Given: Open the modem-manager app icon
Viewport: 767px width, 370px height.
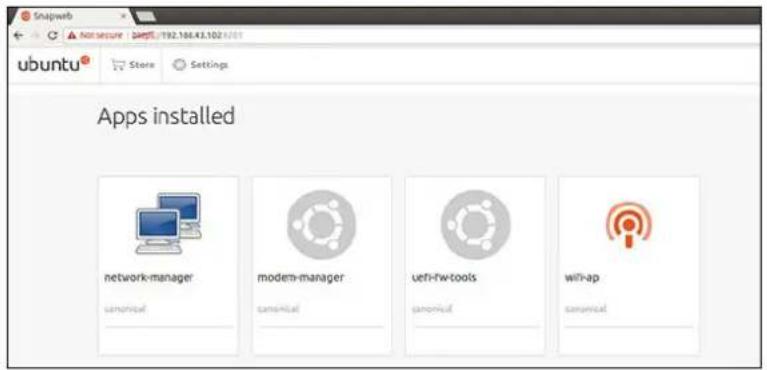Looking at the screenshot, I should coord(321,224).
